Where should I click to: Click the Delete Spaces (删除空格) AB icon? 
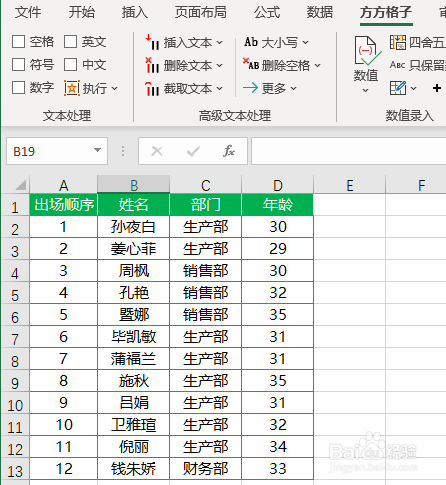(251, 64)
